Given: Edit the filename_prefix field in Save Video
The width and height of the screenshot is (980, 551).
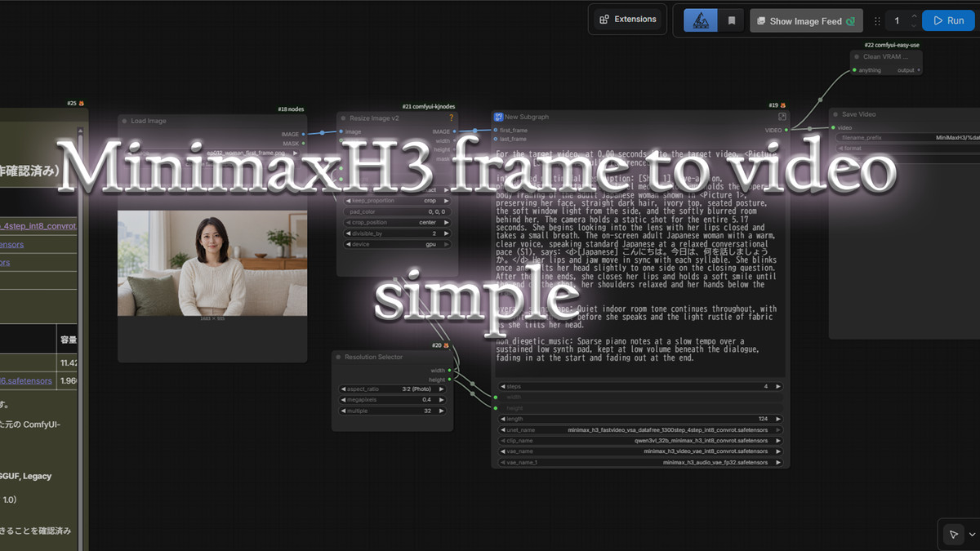Looking at the screenshot, I should click(x=906, y=138).
